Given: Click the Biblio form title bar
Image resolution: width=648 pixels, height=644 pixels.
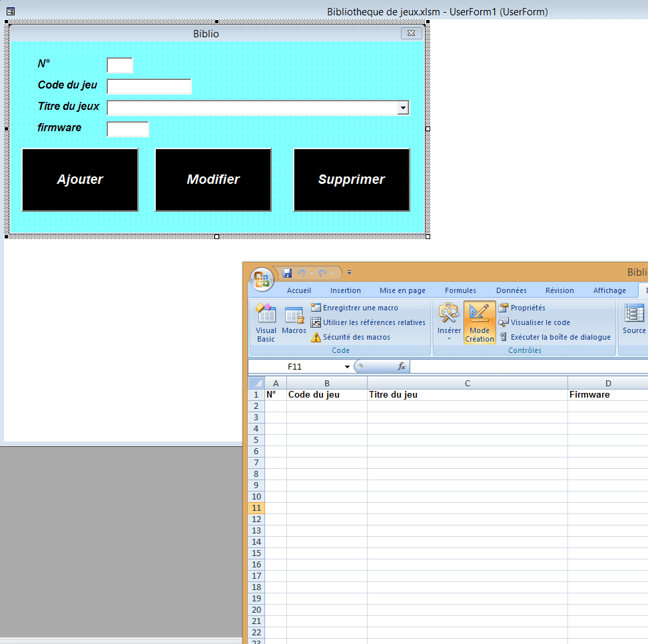Looking at the screenshot, I should coord(206,33).
